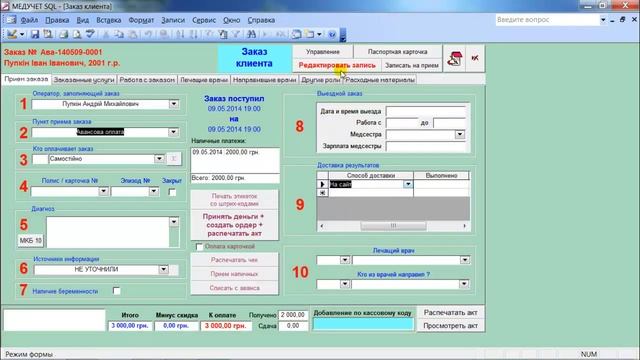Click the Save floppy-disk icon

(35, 34)
